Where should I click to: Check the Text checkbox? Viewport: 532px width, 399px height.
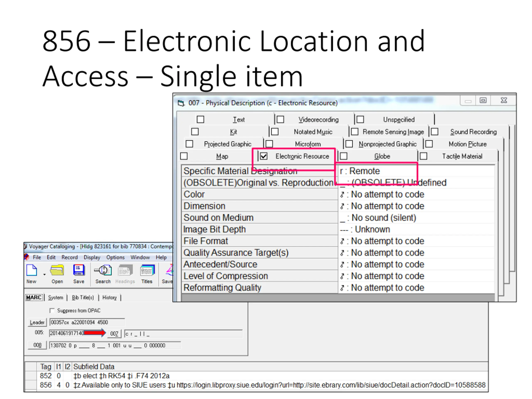click(200, 119)
